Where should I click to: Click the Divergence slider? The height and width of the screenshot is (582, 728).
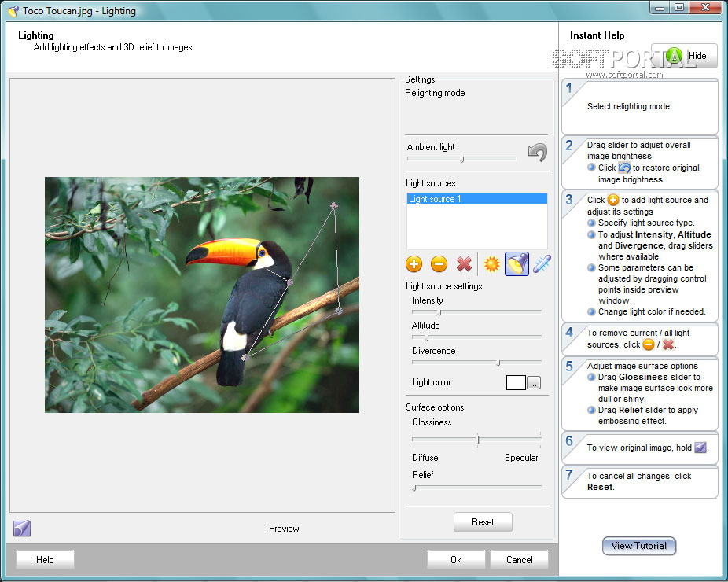477,363
